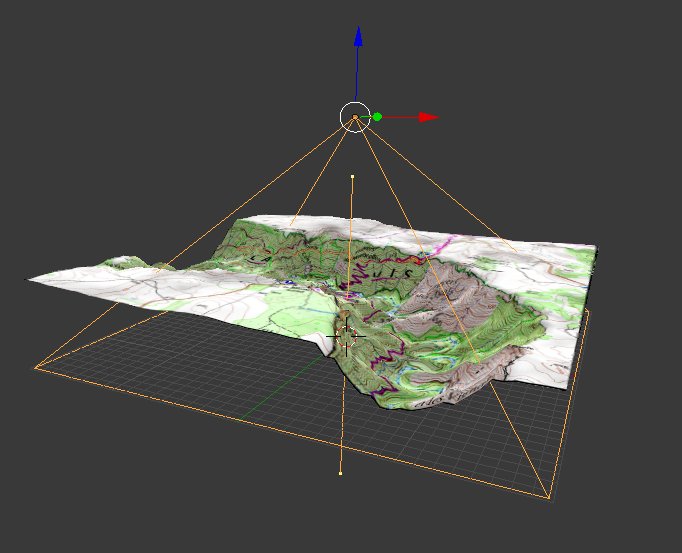This screenshot has width=682, height=553.
Task: Click the green Y-axis gizmo handle
Action: point(377,117)
